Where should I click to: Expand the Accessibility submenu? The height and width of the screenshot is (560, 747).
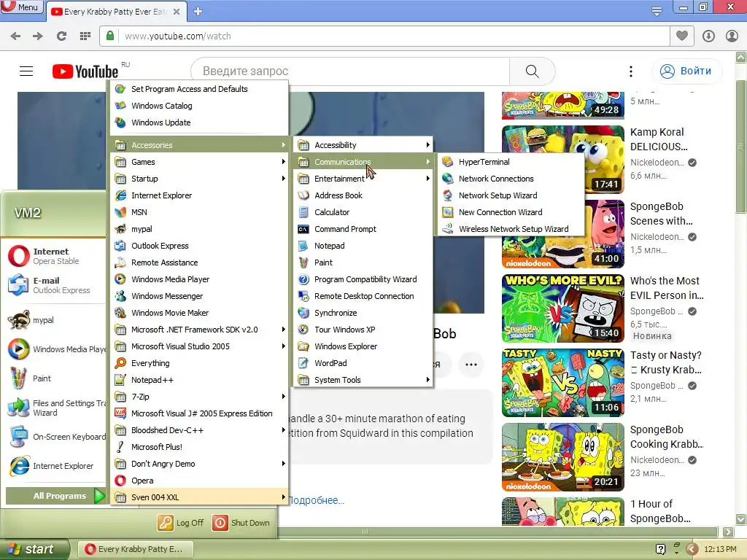(363, 145)
